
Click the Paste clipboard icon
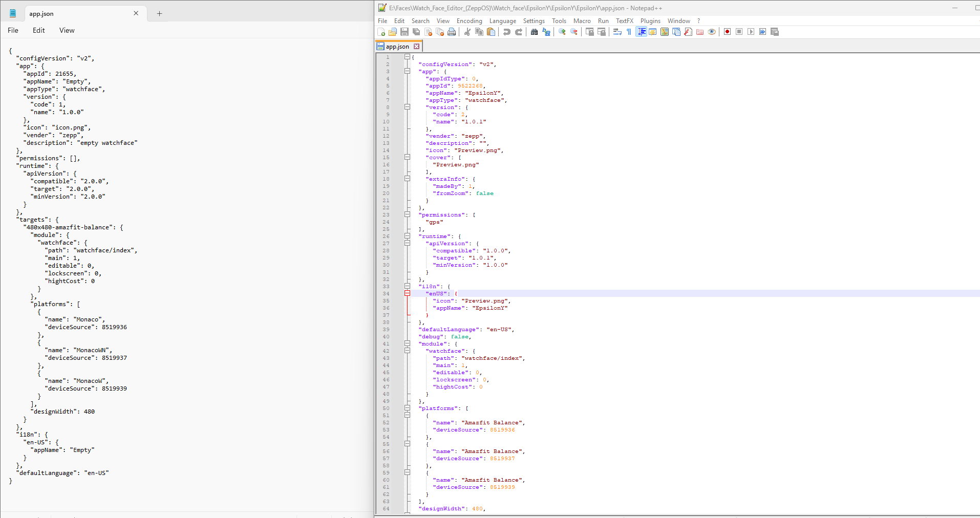491,32
